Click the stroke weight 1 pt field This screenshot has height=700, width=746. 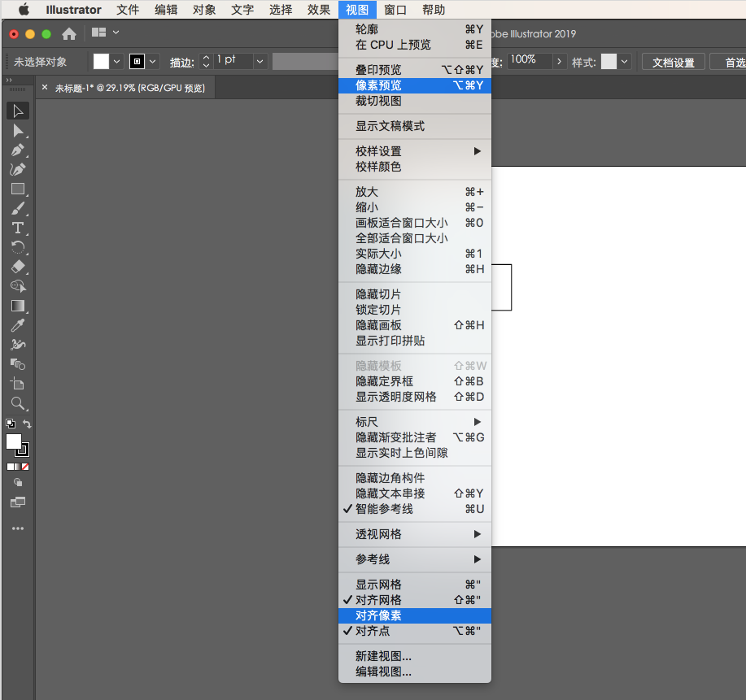[x=233, y=61]
